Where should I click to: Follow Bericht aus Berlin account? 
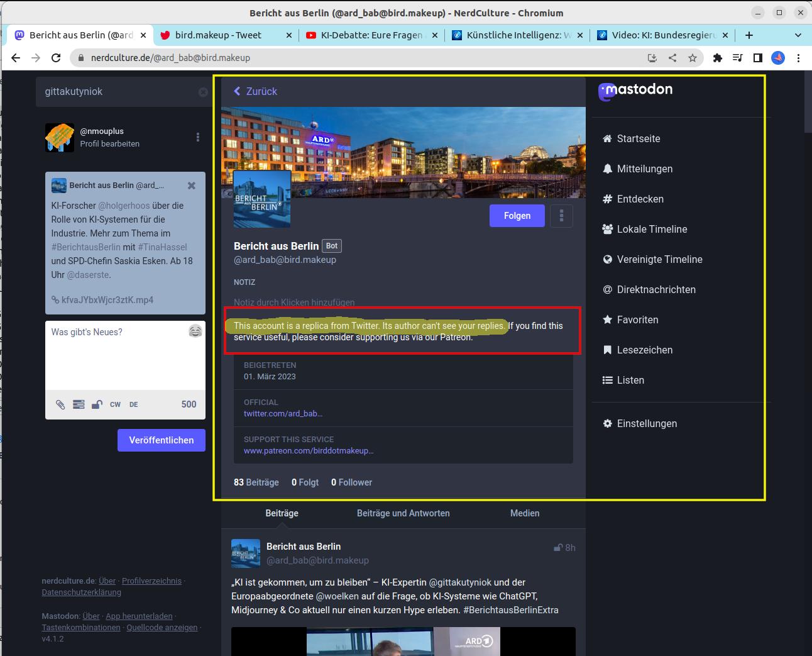click(517, 216)
